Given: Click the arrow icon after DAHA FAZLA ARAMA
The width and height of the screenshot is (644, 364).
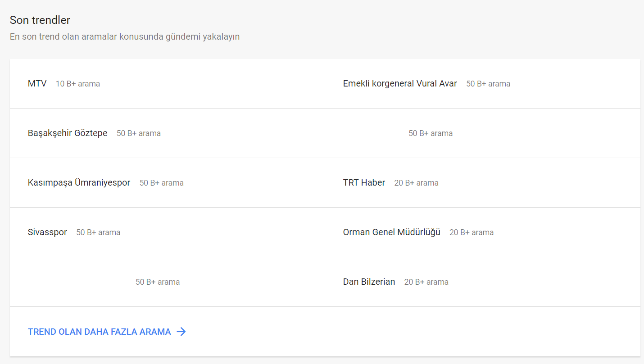Looking at the screenshot, I should click(x=181, y=332).
